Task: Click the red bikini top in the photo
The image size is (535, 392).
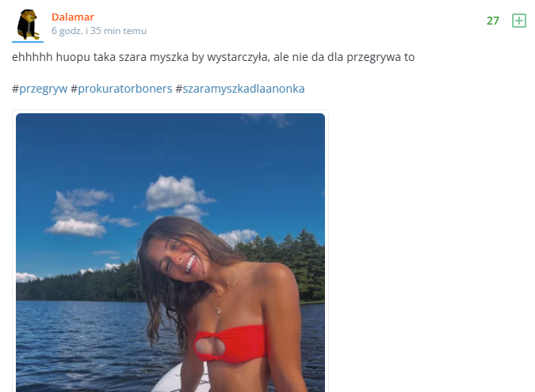Action: (231, 344)
